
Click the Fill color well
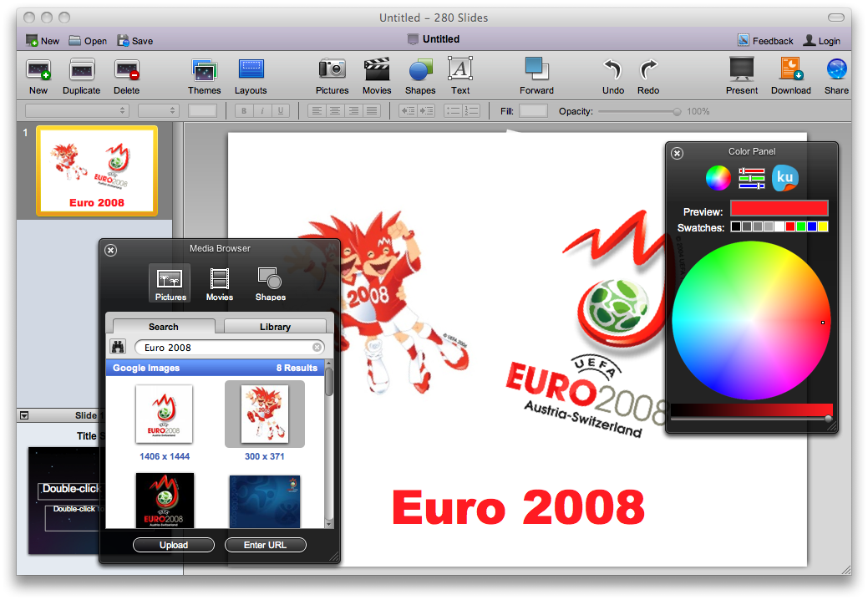point(534,111)
